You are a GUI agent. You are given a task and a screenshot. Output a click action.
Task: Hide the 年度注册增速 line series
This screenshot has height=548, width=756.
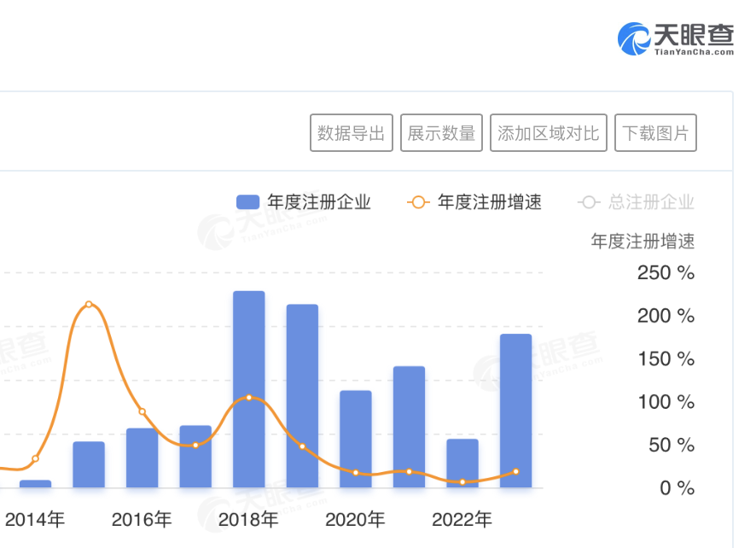click(474, 202)
